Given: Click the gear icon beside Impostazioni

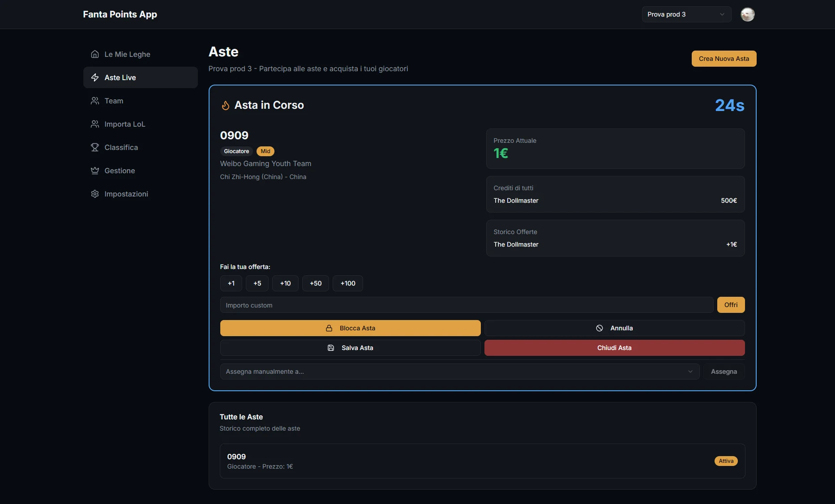Looking at the screenshot, I should click(x=95, y=194).
